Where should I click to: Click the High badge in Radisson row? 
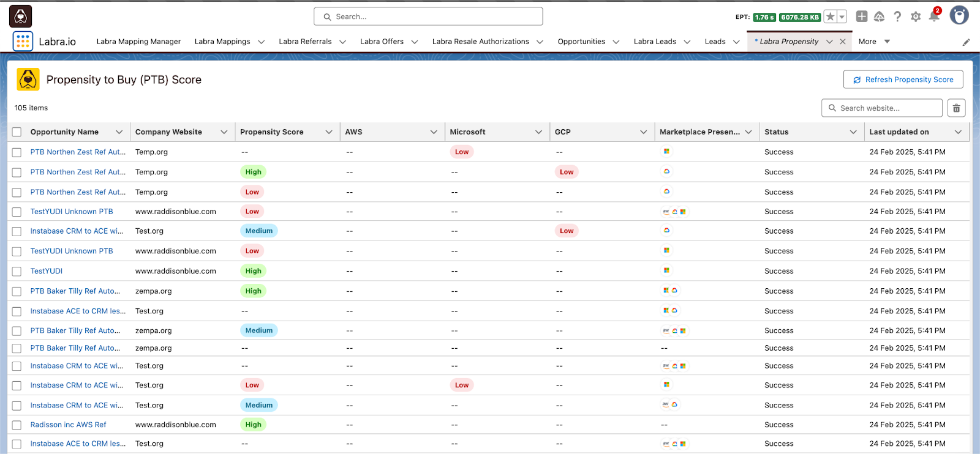click(x=253, y=425)
